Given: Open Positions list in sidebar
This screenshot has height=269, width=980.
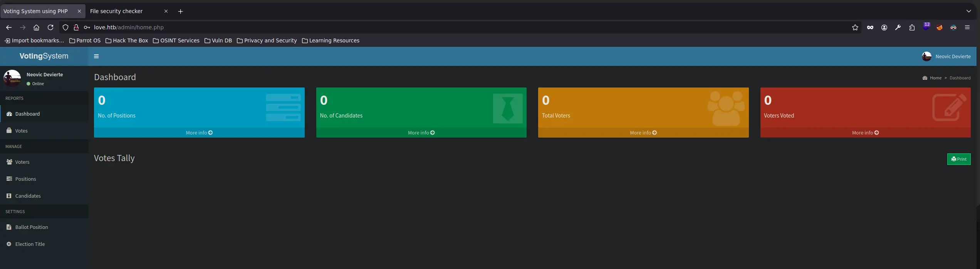Looking at the screenshot, I should coord(25,179).
